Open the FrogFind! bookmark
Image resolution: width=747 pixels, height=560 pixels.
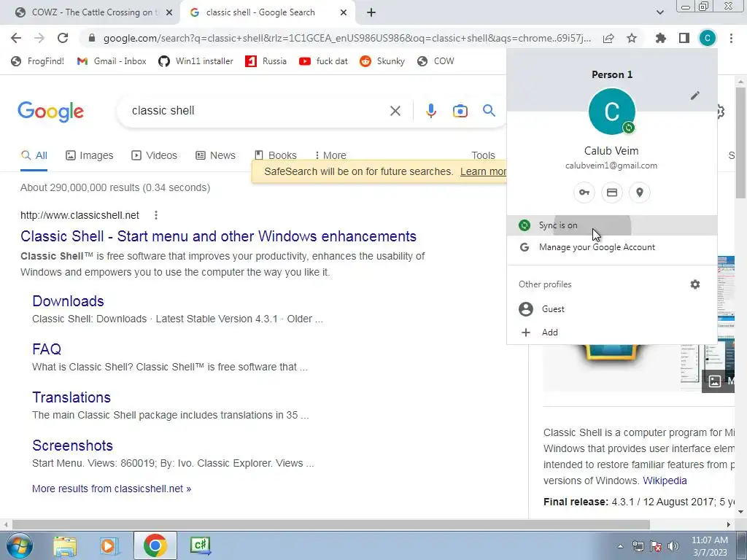point(38,61)
